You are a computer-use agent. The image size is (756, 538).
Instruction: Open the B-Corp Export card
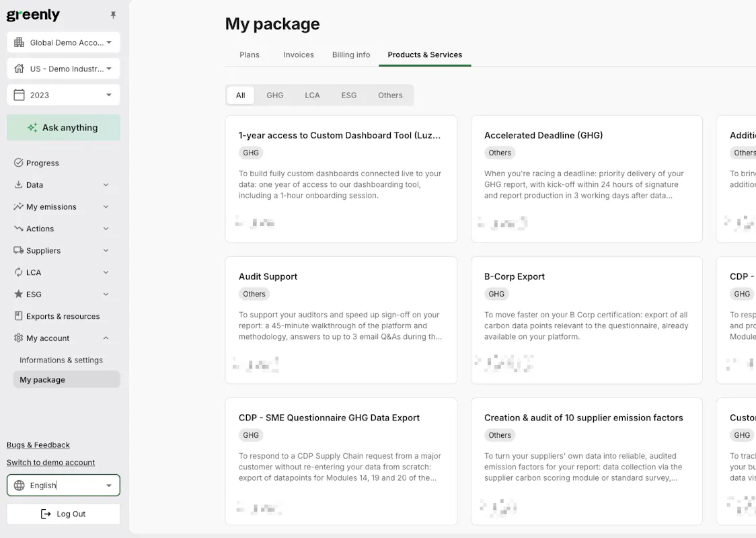click(587, 320)
